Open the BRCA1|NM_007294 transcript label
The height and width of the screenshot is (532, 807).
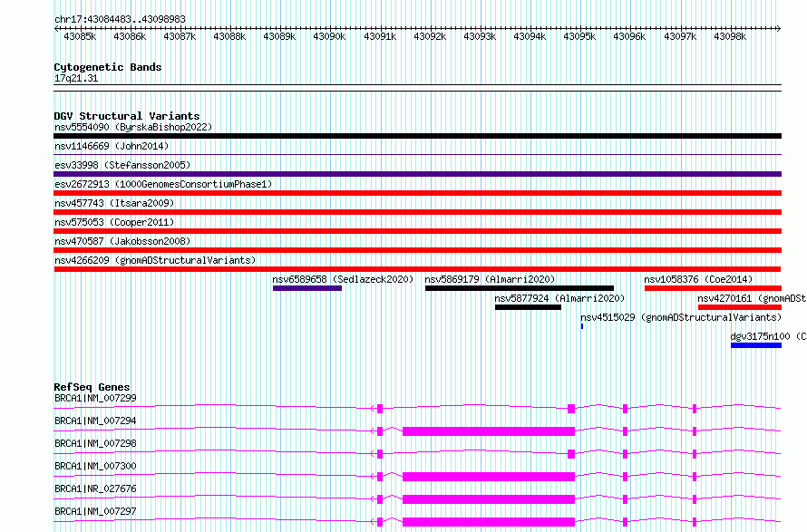[95, 421]
